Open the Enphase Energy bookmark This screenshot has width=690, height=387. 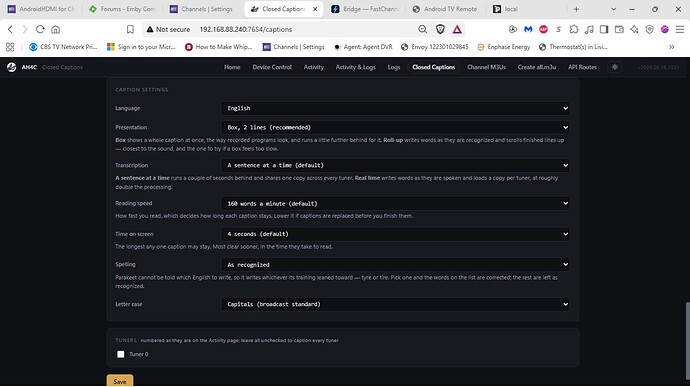[x=504, y=47]
